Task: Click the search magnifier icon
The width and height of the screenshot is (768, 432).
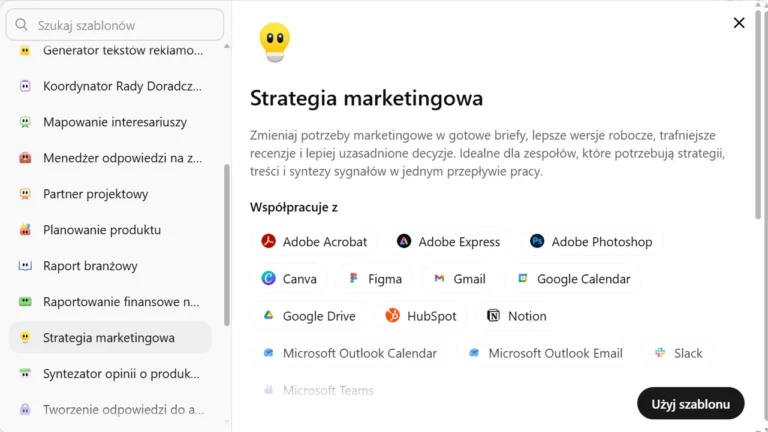Action: click(x=21, y=24)
